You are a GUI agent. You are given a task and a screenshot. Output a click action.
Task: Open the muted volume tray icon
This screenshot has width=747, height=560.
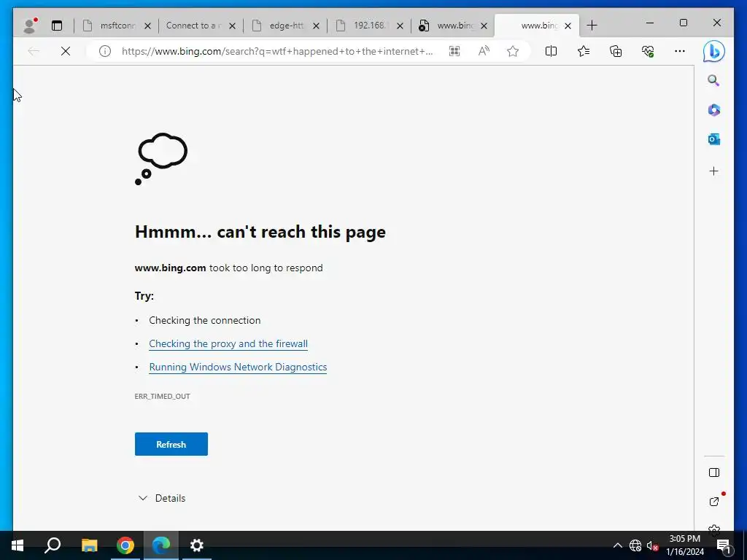(652, 545)
